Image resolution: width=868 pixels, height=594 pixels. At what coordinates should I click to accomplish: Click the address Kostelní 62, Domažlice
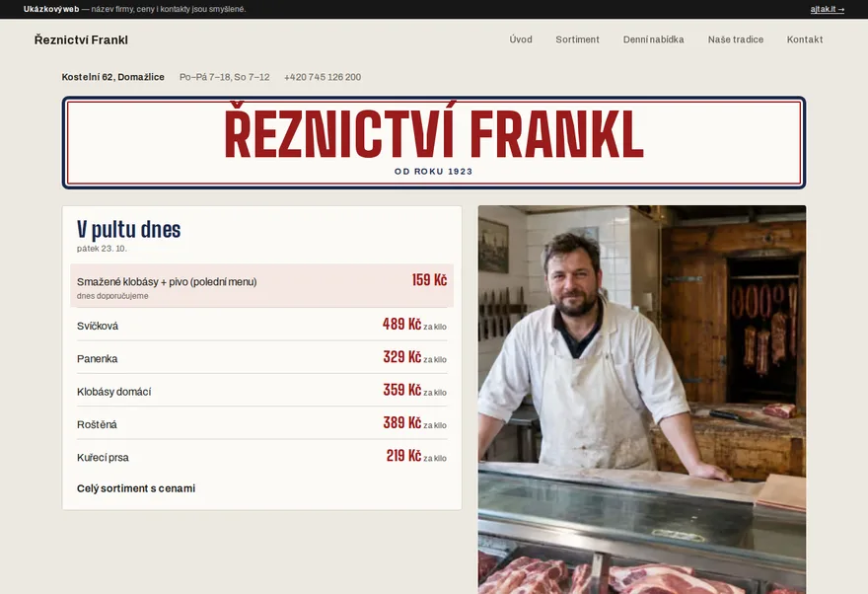pyautogui.click(x=112, y=77)
